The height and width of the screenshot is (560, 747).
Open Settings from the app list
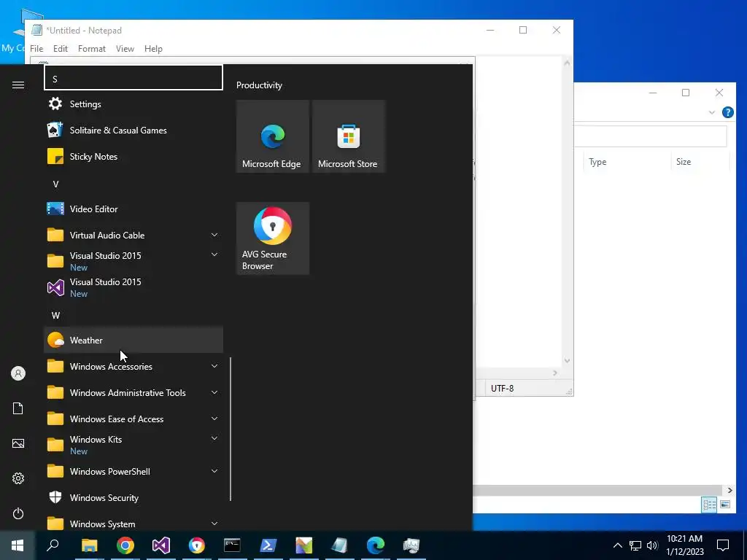[133, 104]
